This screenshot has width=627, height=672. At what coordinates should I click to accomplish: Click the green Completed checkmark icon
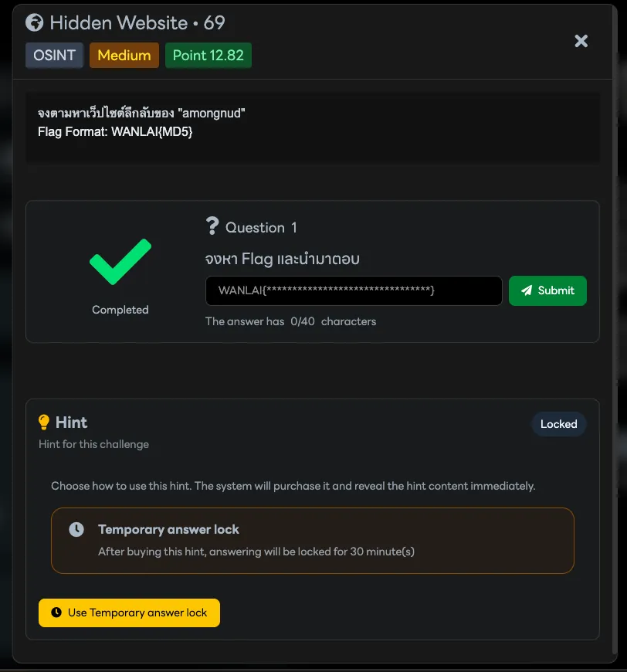120,262
